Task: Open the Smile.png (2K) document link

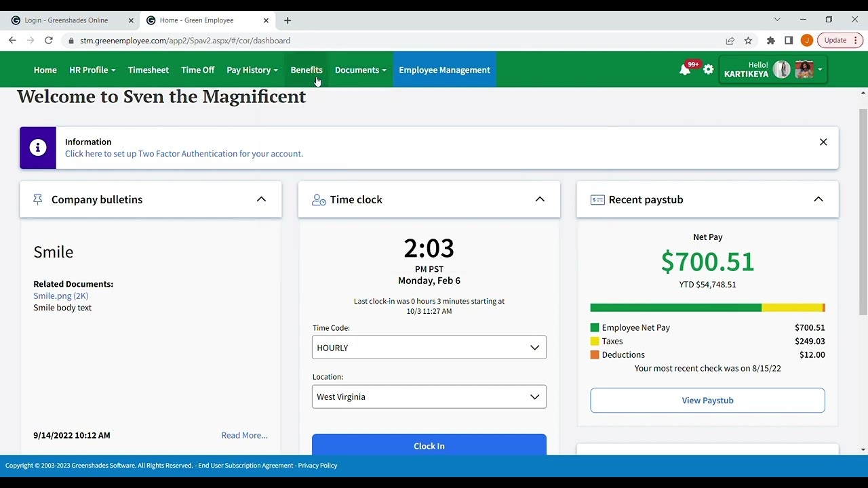Action: (60, 296)
